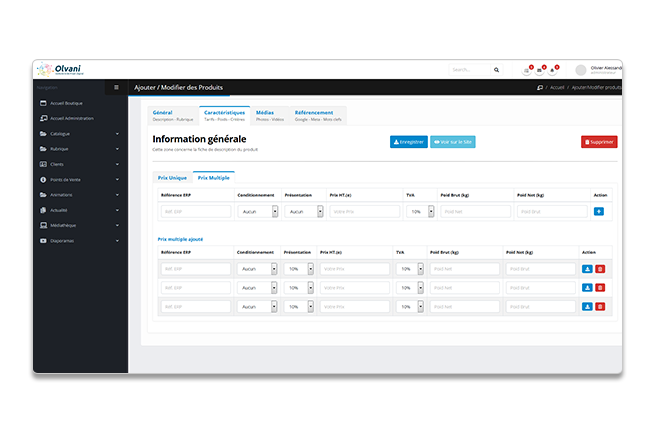Click the magnifying glass search icon
658x434 pixels.
(x=496, y=70)
